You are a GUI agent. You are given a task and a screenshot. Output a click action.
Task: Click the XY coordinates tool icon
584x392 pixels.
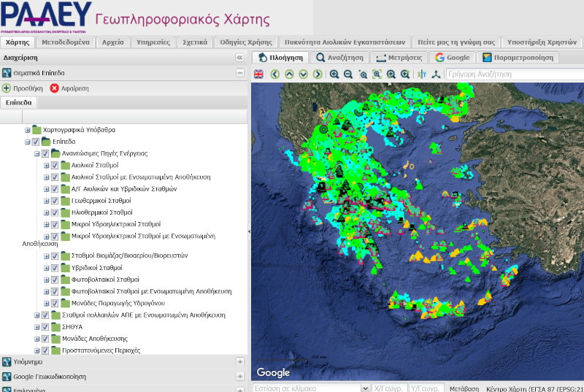click(x=422, y=74)
